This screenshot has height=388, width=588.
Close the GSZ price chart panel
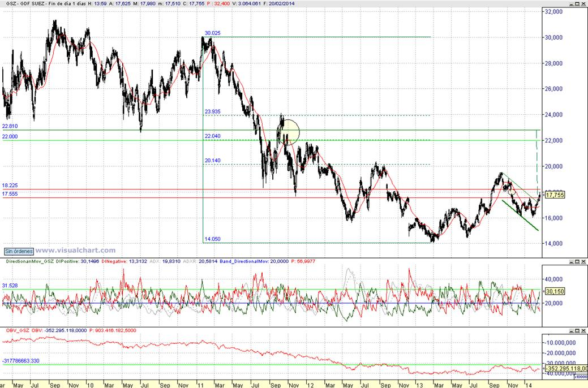click(x=583, y=4)
